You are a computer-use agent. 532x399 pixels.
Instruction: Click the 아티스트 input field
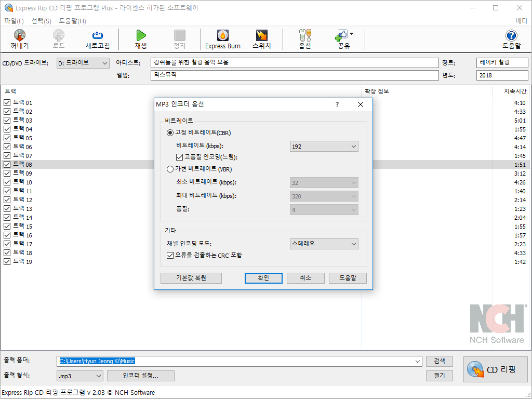295,63
